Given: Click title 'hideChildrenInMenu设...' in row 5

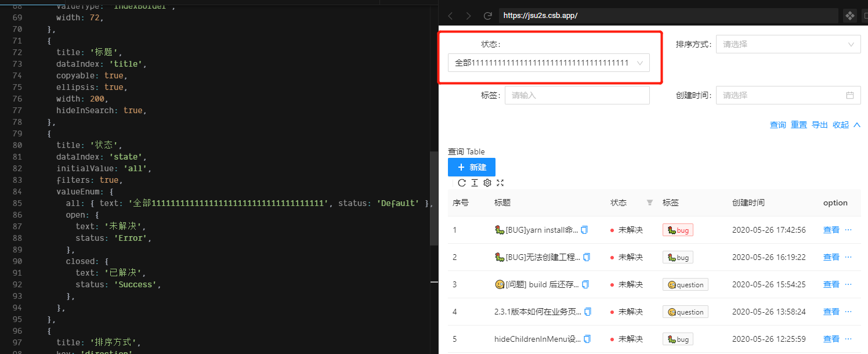Looking at the screenshot, I should coord(537,339).
